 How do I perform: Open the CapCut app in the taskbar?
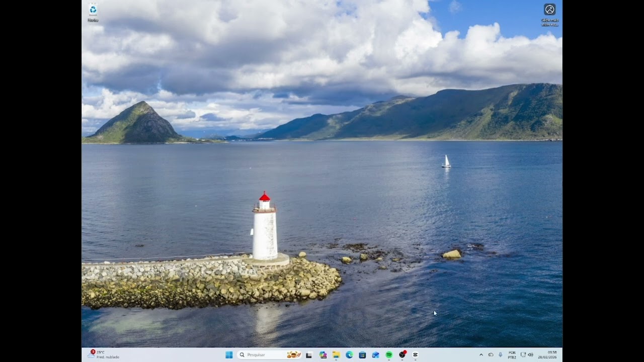(415, 354)
